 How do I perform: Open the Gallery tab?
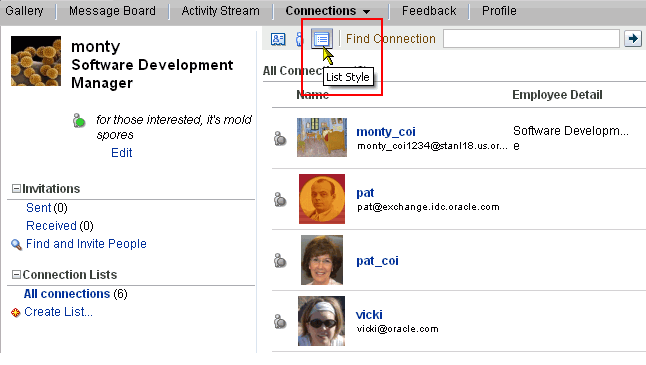pos(24,11)
